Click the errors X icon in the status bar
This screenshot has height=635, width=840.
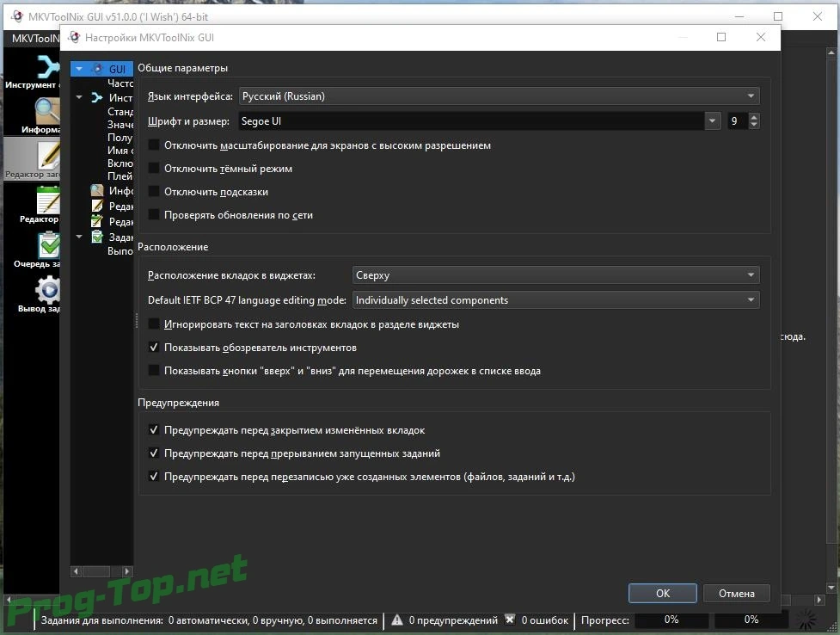coord(510,620)
